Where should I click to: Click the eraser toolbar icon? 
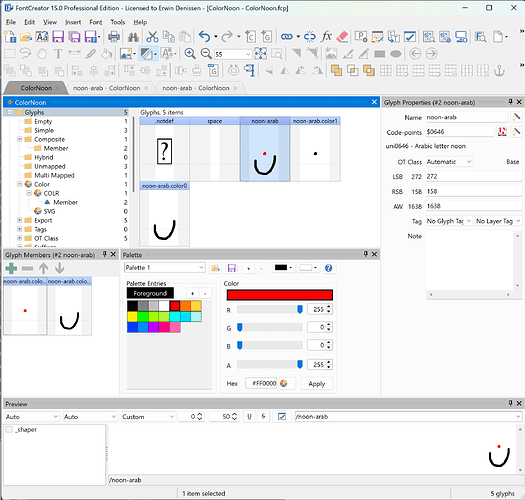(342, 36)
